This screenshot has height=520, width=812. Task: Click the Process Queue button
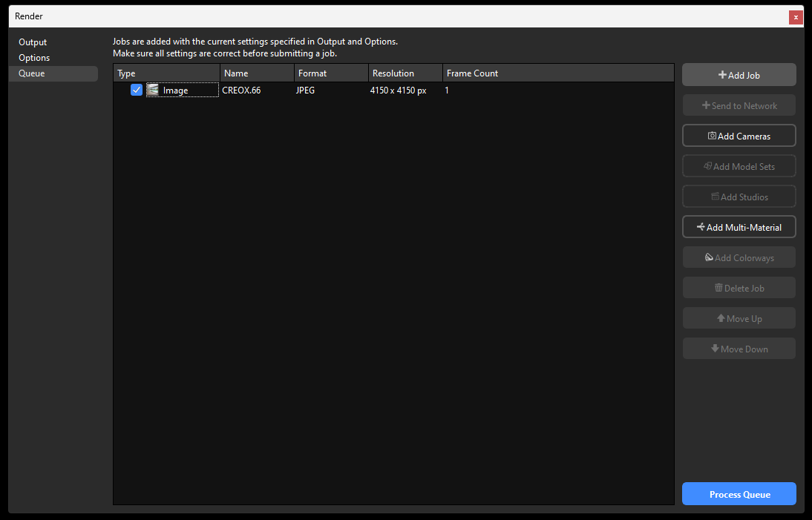coord(739,493)
